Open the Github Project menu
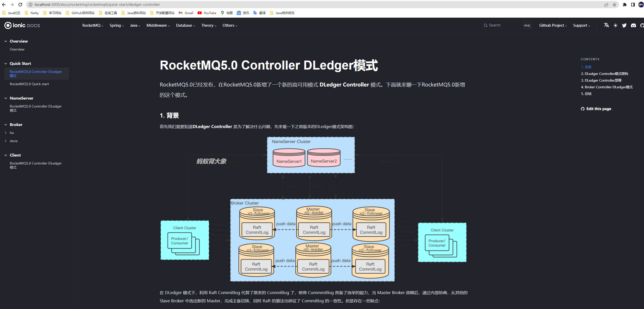Viewport: 644px width, 309px height. [x=553, y=25]
